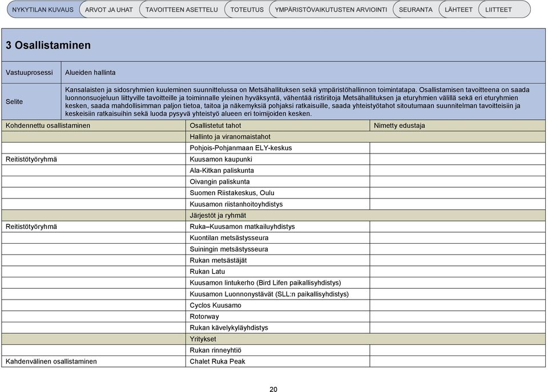Select the 'Chalet Ruka Peak' cell
548x392 pixels.
[277, 361]
